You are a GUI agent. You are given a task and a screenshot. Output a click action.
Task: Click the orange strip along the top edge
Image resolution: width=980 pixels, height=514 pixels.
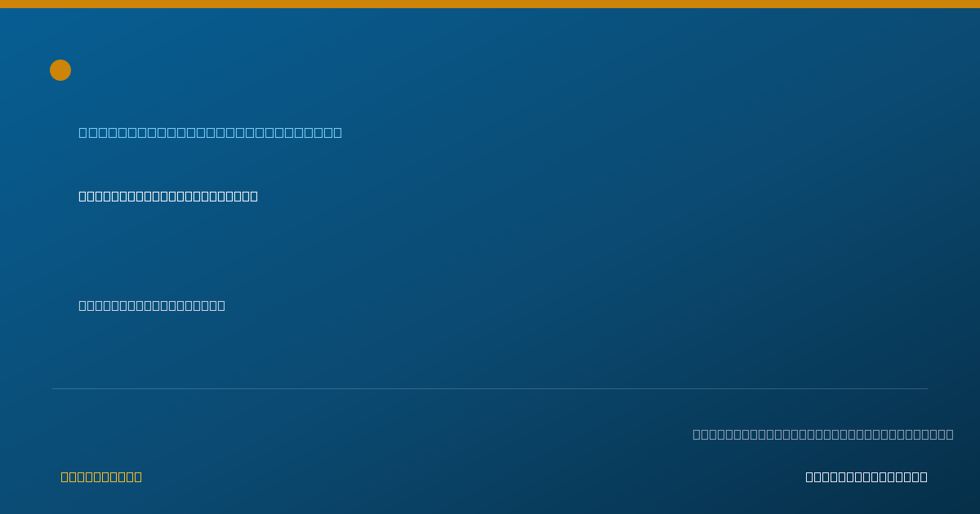(490, 4)
